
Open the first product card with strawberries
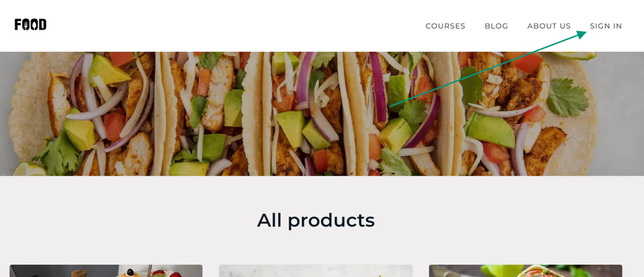(106, 271)
